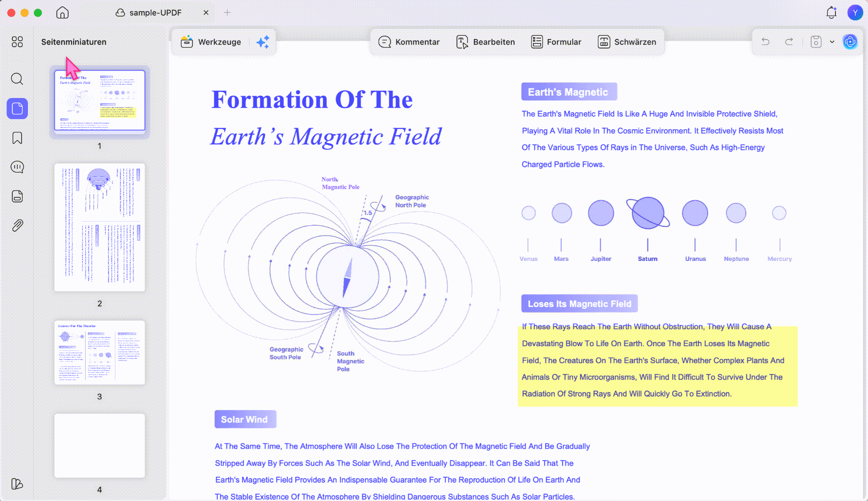
Task: Select blank page 4 thumbnail
Action: (x=99, y=446)
